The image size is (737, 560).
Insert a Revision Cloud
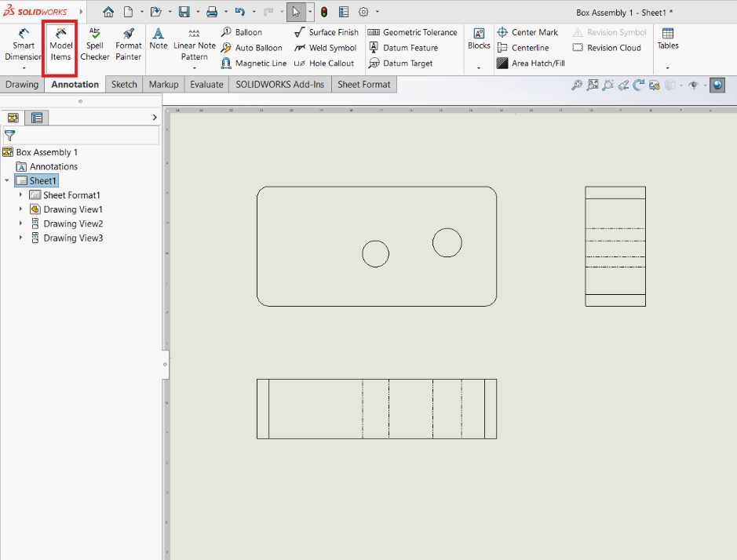[x=607, y=47]
